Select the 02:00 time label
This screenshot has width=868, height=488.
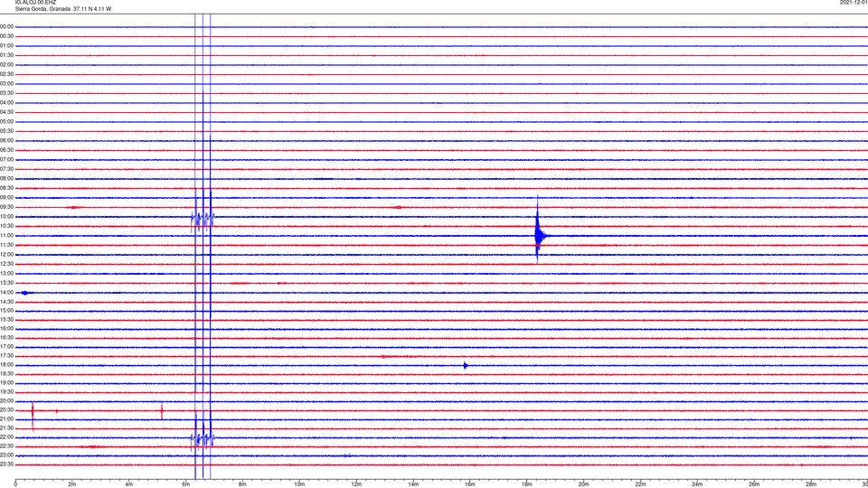coord(6,65)
